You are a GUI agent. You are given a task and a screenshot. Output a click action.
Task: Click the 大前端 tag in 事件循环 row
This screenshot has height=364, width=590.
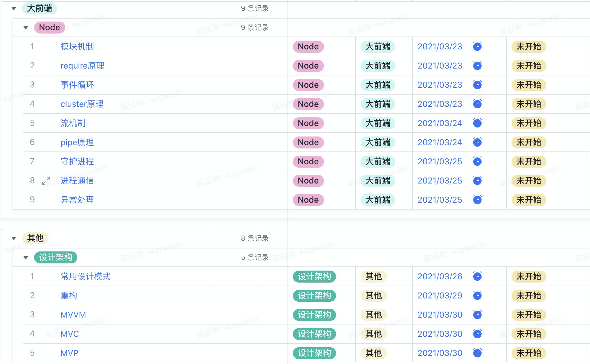(x=378, y=85)
